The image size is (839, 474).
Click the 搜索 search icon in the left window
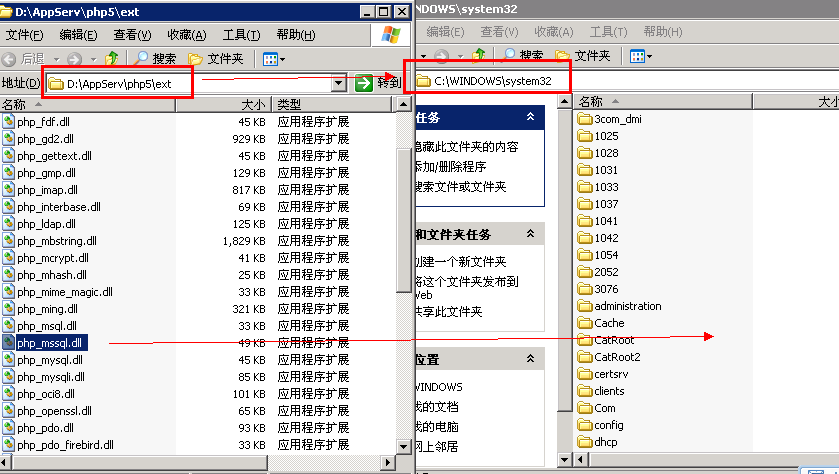[x=155, y=59]
